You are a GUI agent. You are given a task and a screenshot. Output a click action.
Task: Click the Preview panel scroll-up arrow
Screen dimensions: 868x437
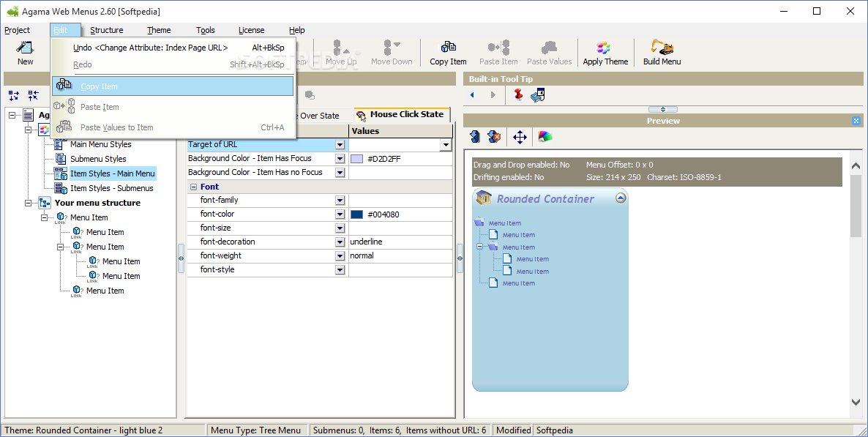(x=856, y=165)
